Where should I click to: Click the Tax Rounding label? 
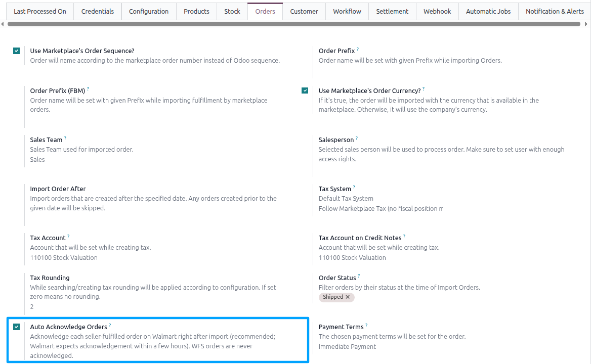coord(50,278)
